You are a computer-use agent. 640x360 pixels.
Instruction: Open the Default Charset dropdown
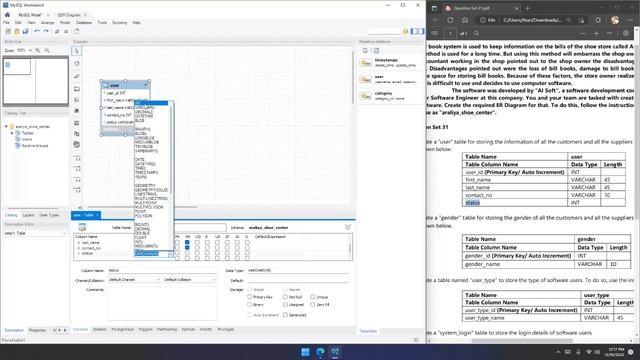[134, 280]
